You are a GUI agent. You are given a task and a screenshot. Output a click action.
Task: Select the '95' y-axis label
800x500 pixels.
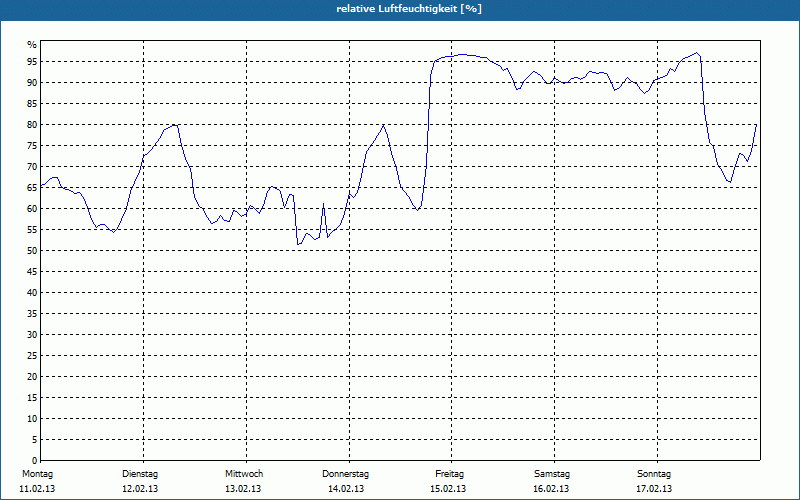click(x=32, y=62)
